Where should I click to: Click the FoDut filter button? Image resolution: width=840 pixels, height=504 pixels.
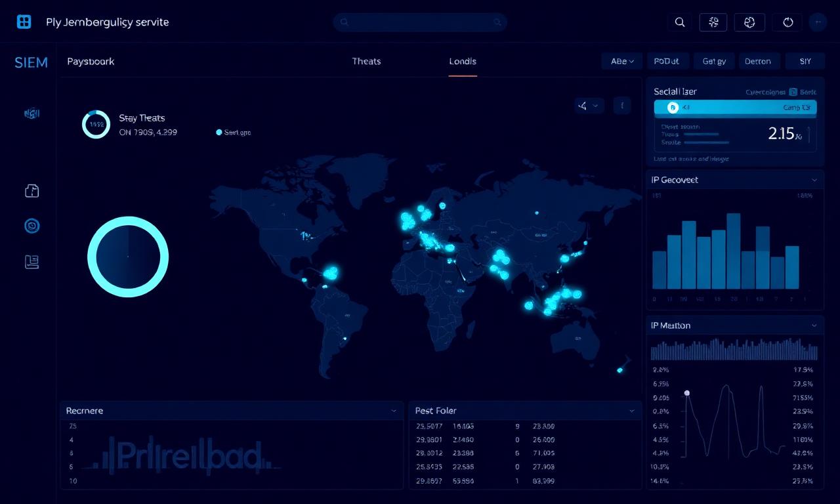click(x=667, y=61)
